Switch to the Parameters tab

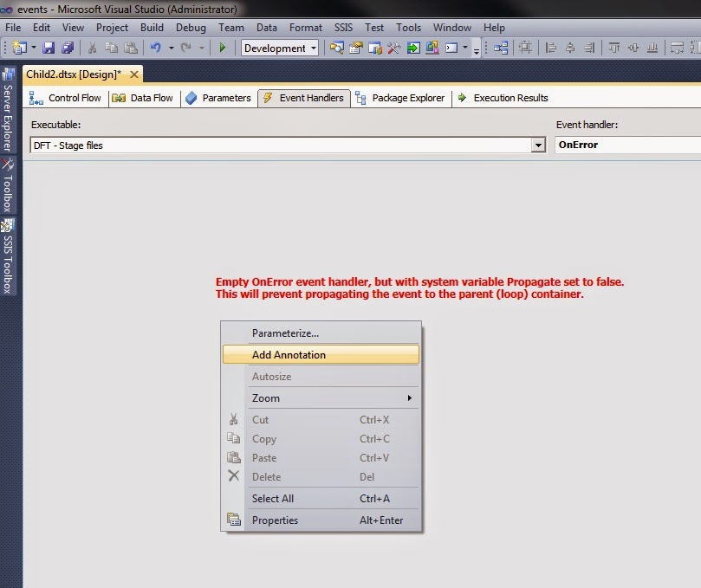218,99
